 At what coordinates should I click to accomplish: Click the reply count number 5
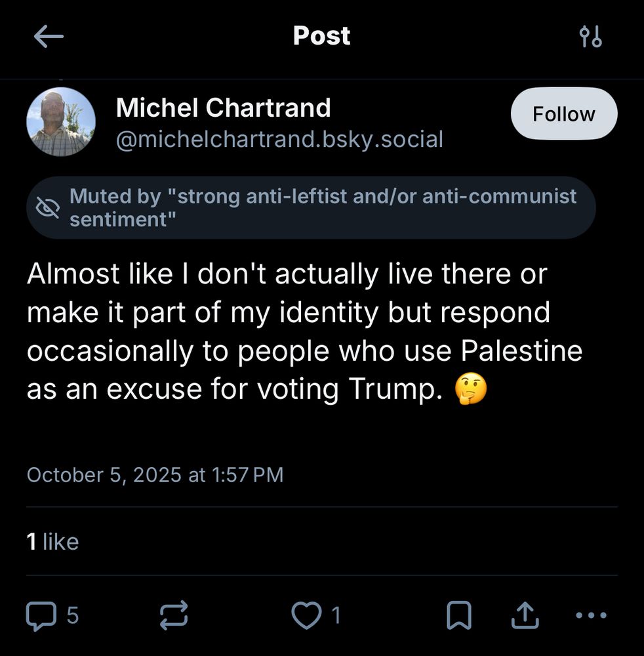72,615
